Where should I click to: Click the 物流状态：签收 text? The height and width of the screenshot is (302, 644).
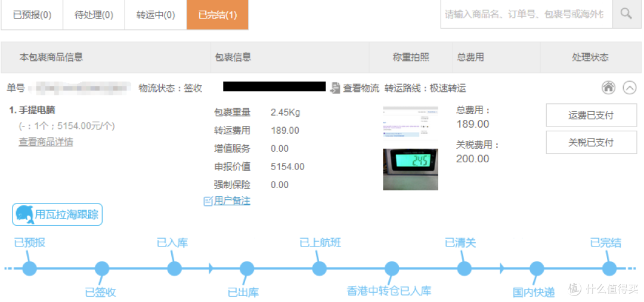pyautogui.click(x=171, y=88)
